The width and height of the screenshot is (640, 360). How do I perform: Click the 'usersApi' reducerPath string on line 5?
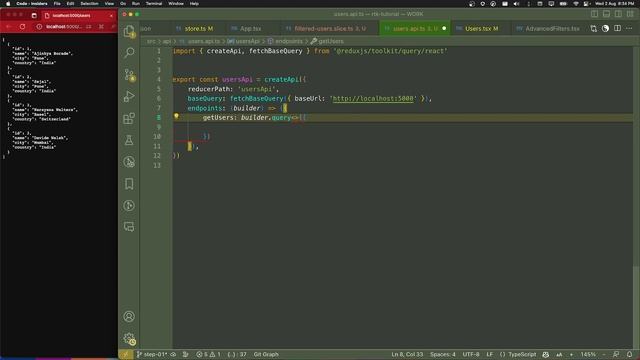point(257,89)
